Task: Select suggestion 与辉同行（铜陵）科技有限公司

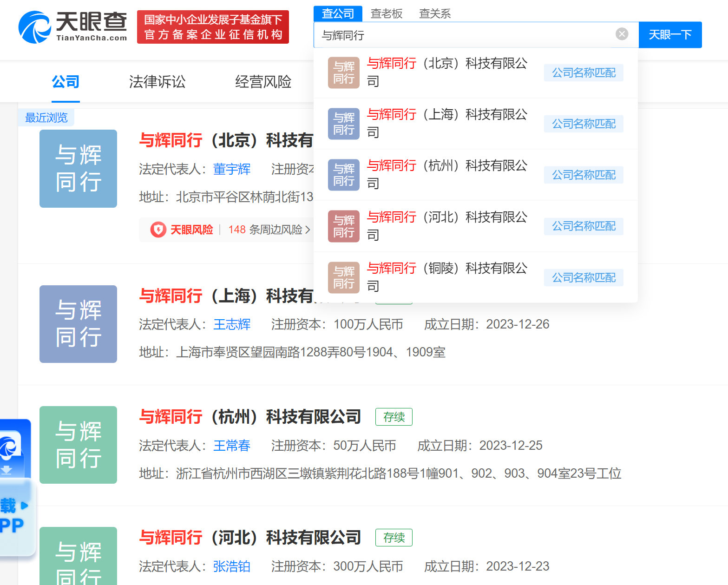Action: [x=476, y=277]
